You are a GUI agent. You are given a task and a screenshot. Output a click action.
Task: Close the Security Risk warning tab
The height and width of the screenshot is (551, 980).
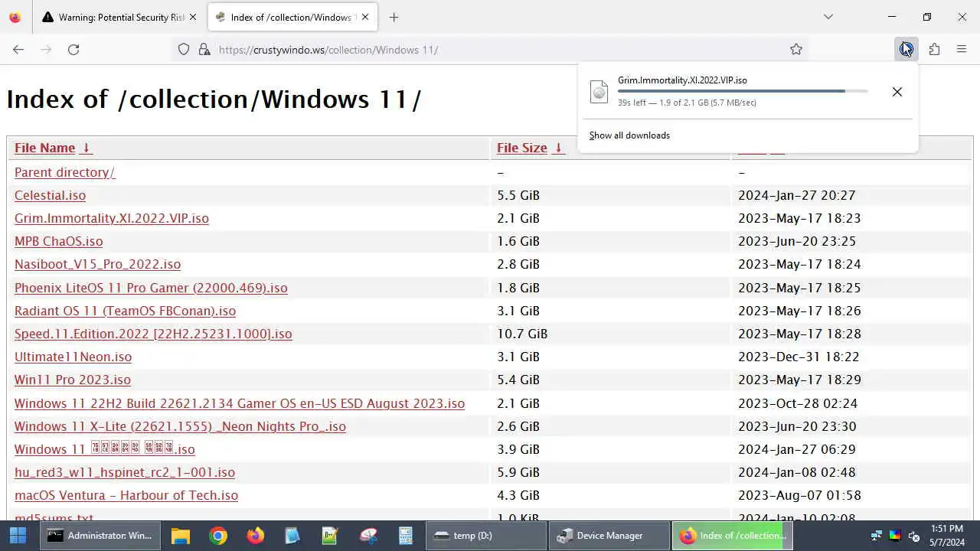(192, 17)
